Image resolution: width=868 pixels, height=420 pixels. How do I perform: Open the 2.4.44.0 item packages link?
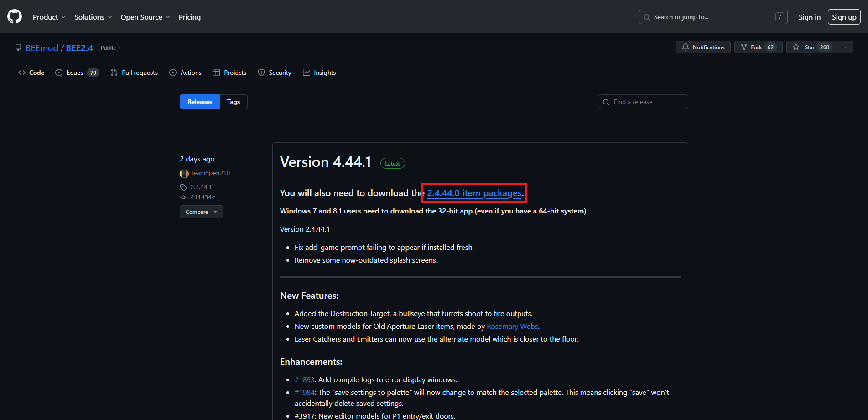(474, 193)
